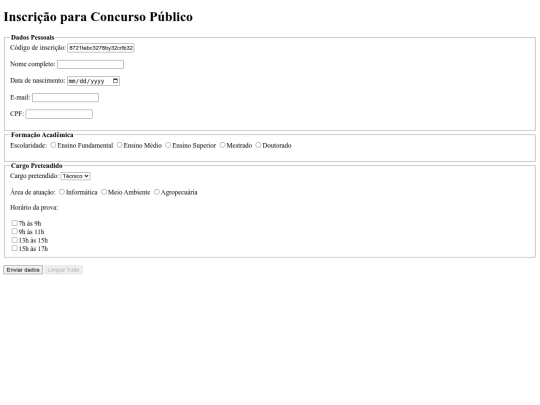
Task: Check the 9h às 11h time slot
Action: click(14, 231)
